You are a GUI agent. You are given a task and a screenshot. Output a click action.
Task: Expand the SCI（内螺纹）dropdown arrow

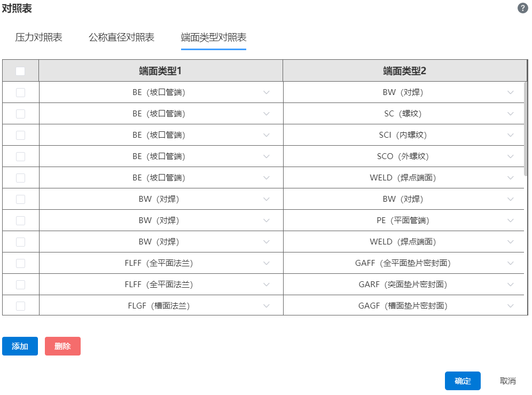(511, 135)
